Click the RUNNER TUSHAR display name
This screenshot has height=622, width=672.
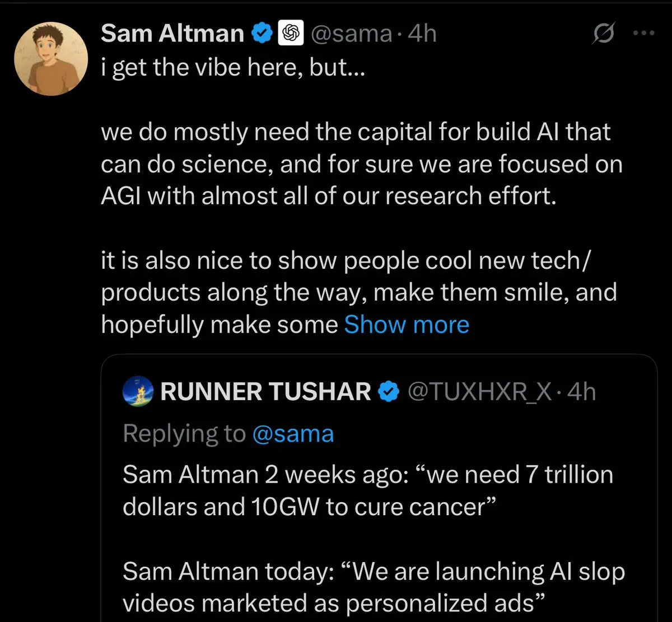265,392
